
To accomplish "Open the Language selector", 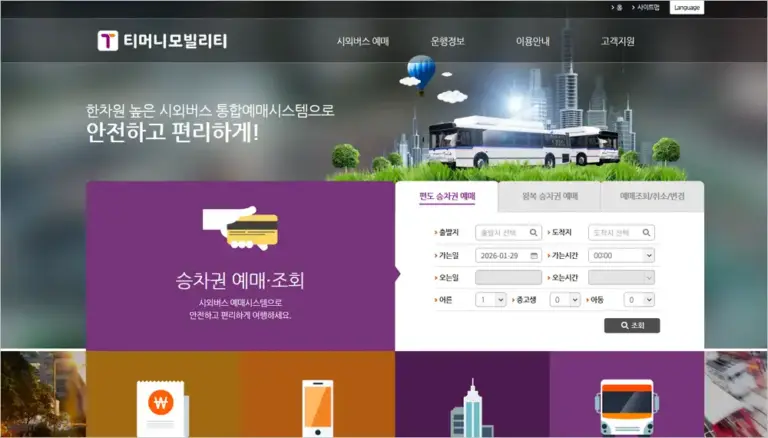I will coord(687,7).
